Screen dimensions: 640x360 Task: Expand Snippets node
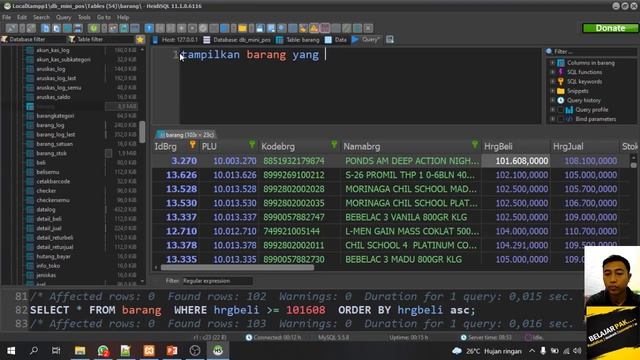[552, 91]
